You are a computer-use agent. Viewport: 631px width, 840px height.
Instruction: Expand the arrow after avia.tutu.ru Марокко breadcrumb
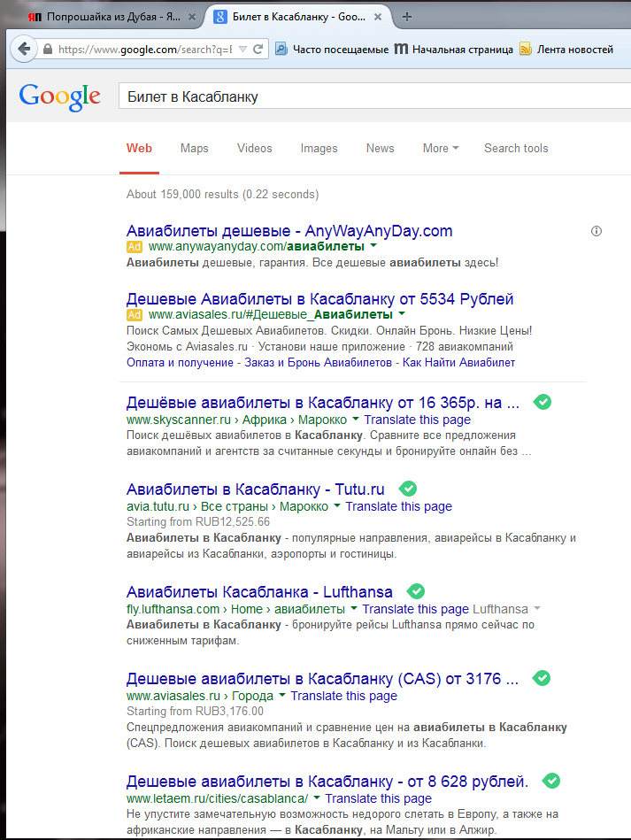tap(337, 505)
